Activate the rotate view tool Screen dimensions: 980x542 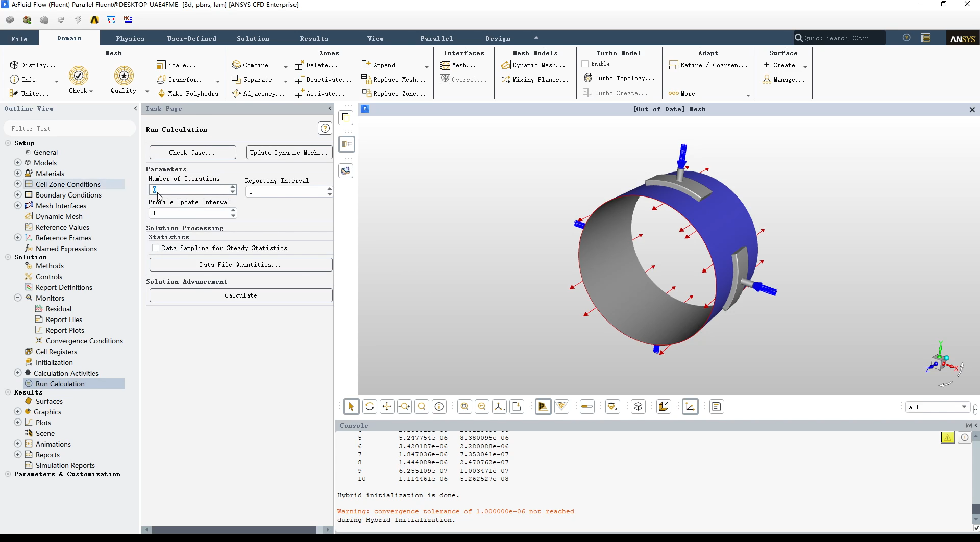coord(370,407)
